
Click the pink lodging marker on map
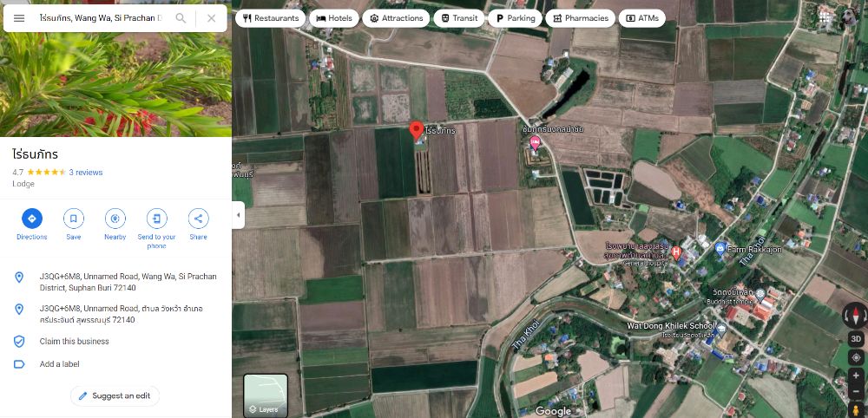tap(535, 143)
